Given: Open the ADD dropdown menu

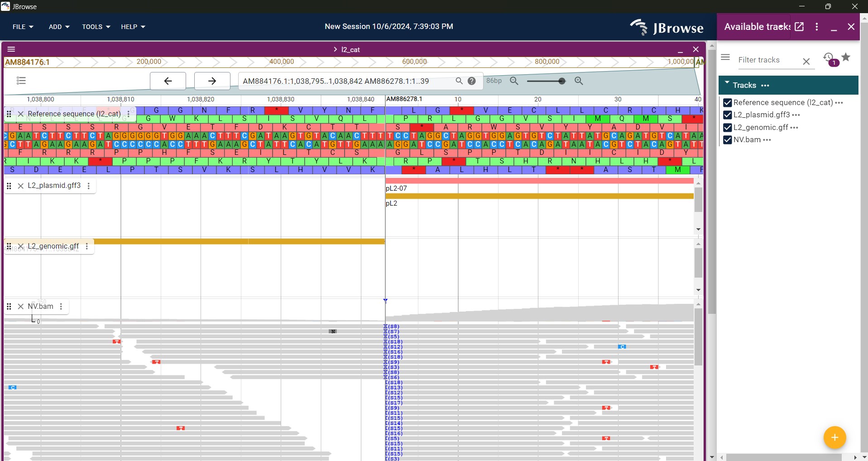Looking at the screenshot, I should click(x=59, y=27).
